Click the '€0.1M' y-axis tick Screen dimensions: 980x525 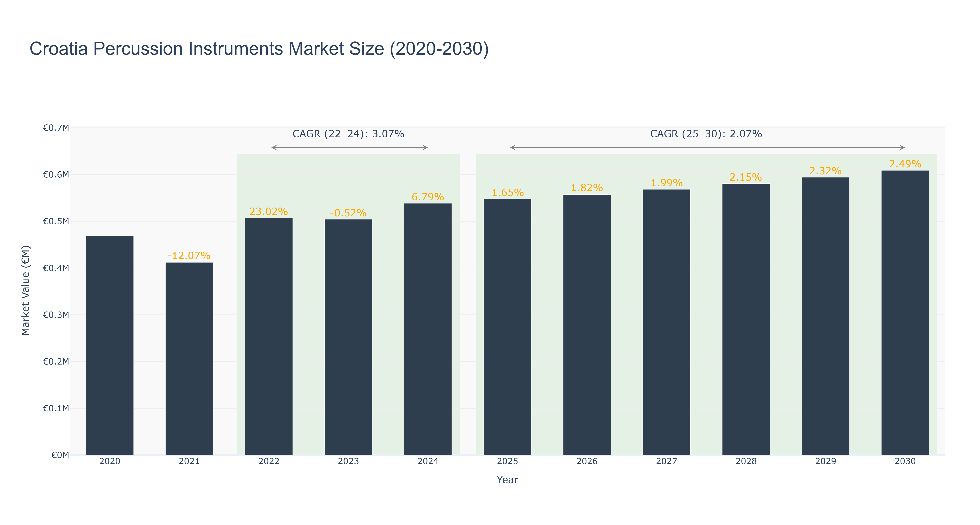(56, 408)
